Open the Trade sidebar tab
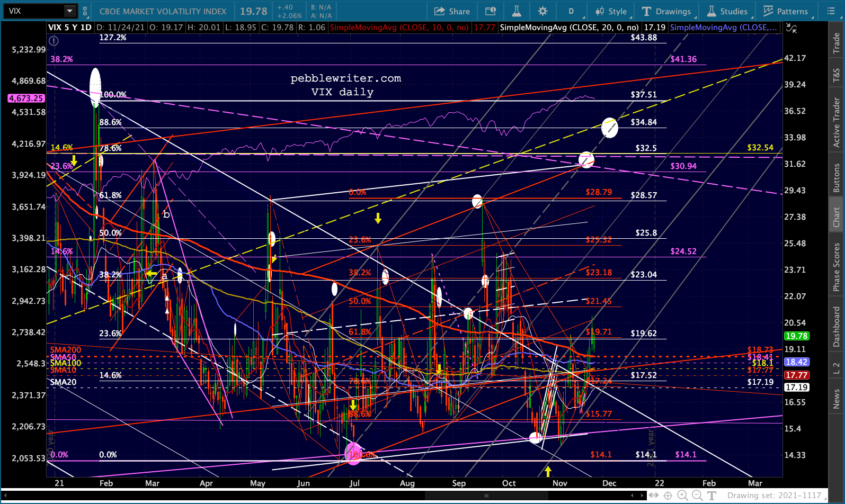 click(837, 43)
